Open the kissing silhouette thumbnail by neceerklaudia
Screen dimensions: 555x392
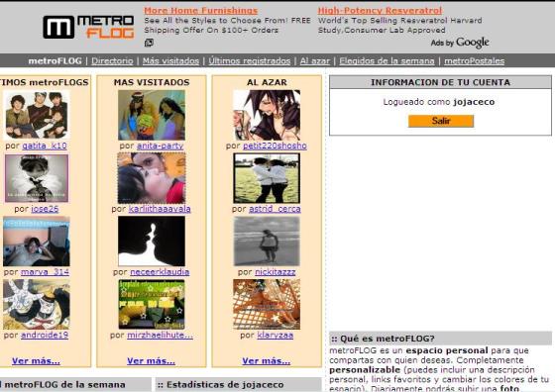[x=152, y=242]
